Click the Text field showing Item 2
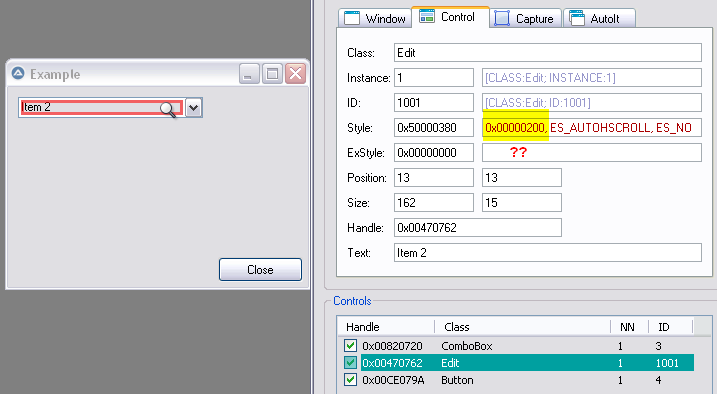This screenshot has width=717, height=394. point(548,253)
